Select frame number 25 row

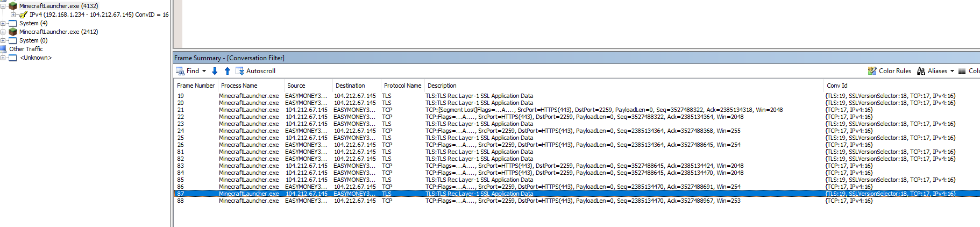pos(577,138)
